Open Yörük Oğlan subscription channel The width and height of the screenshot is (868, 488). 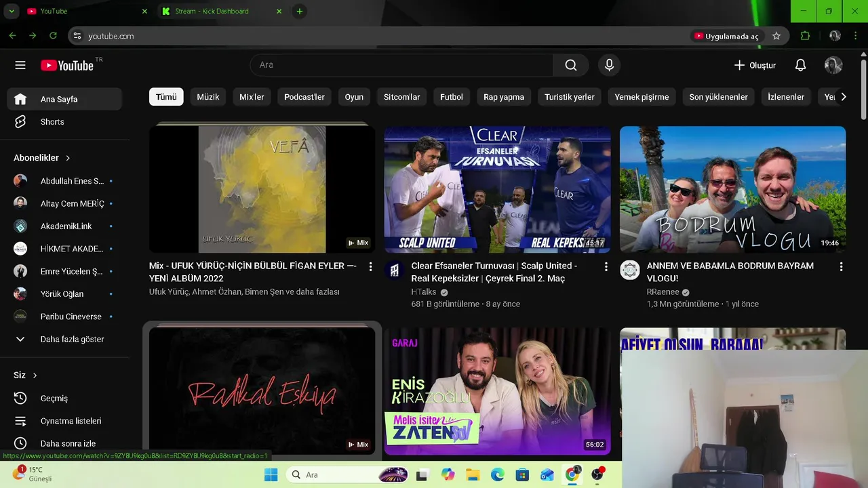pos(64,294)
